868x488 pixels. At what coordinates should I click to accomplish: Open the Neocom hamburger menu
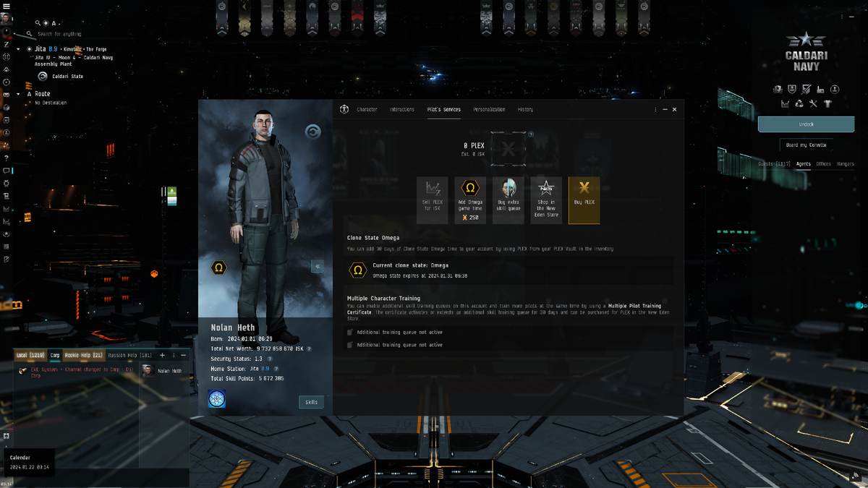[6, 5]
